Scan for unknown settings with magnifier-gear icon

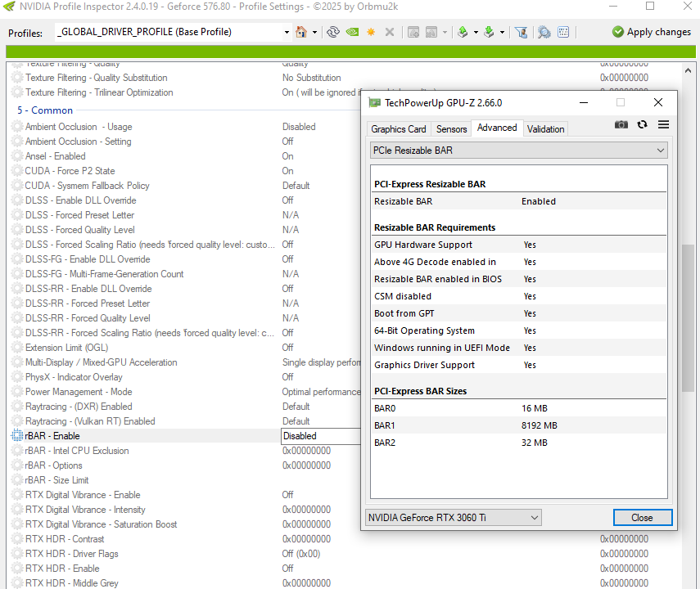click(544, 32)
